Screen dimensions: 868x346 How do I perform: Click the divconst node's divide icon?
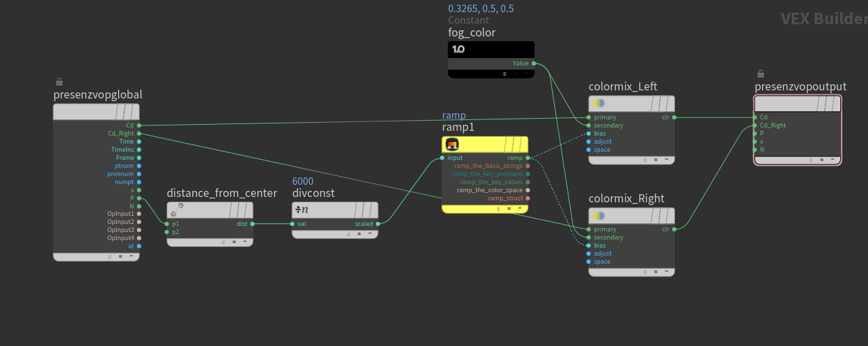302,210
